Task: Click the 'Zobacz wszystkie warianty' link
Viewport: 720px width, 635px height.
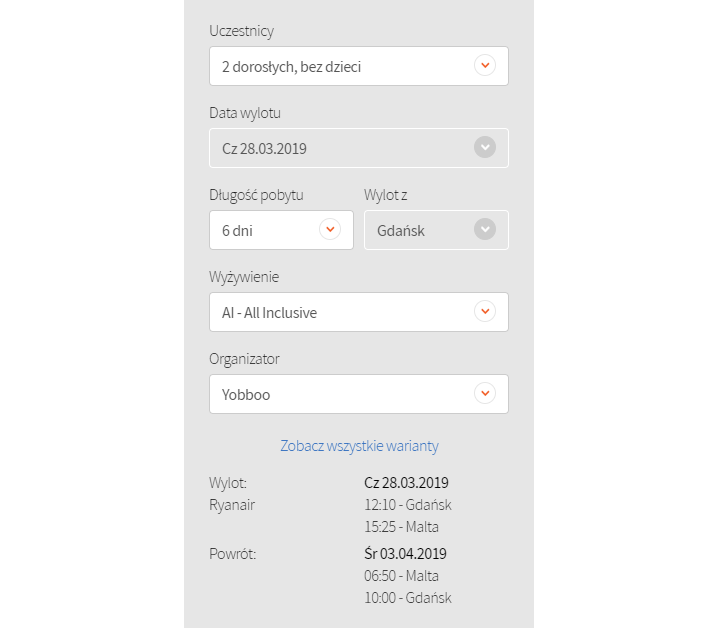Action: [x=359, y=446]
